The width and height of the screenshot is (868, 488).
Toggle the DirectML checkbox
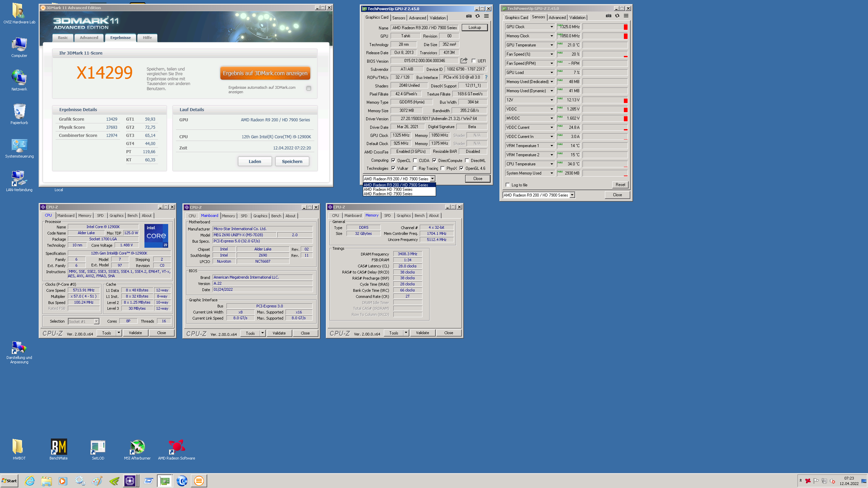pos(467,161)
